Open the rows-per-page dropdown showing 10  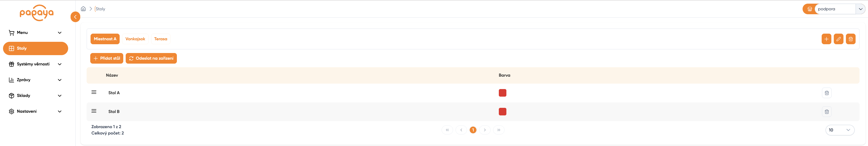click(840, 130)
